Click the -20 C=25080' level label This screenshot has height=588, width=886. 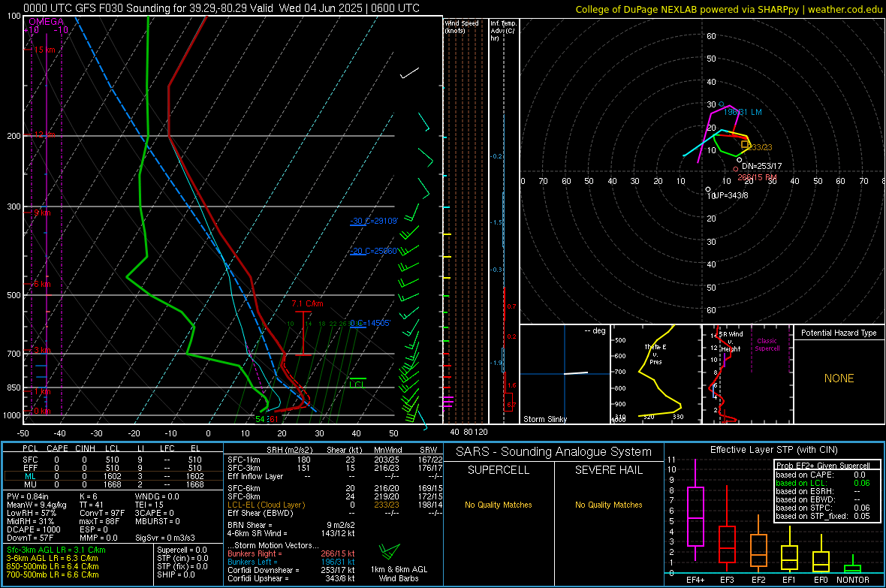point(374,251)
